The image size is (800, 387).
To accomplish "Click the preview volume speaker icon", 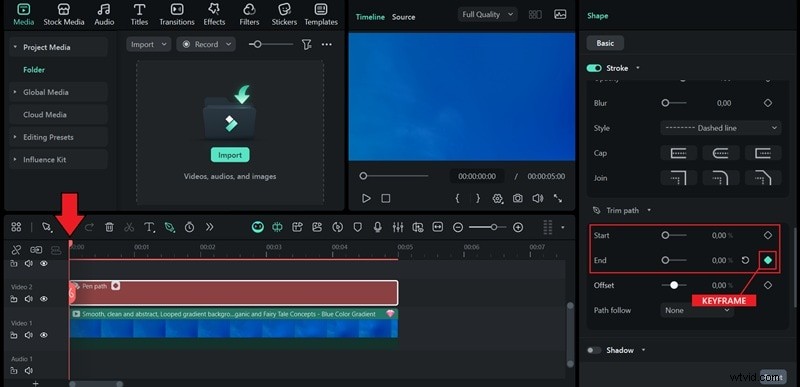I will point(537,198).
